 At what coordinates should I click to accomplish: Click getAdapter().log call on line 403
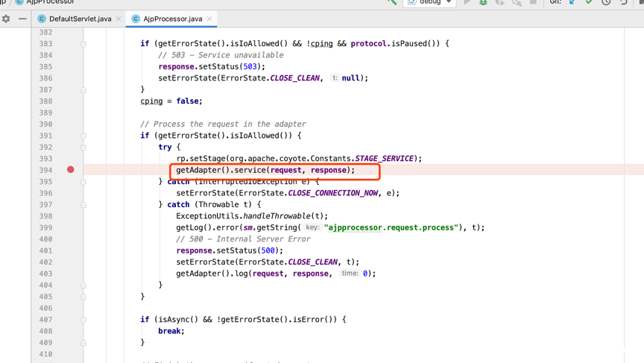coord(276,274)
